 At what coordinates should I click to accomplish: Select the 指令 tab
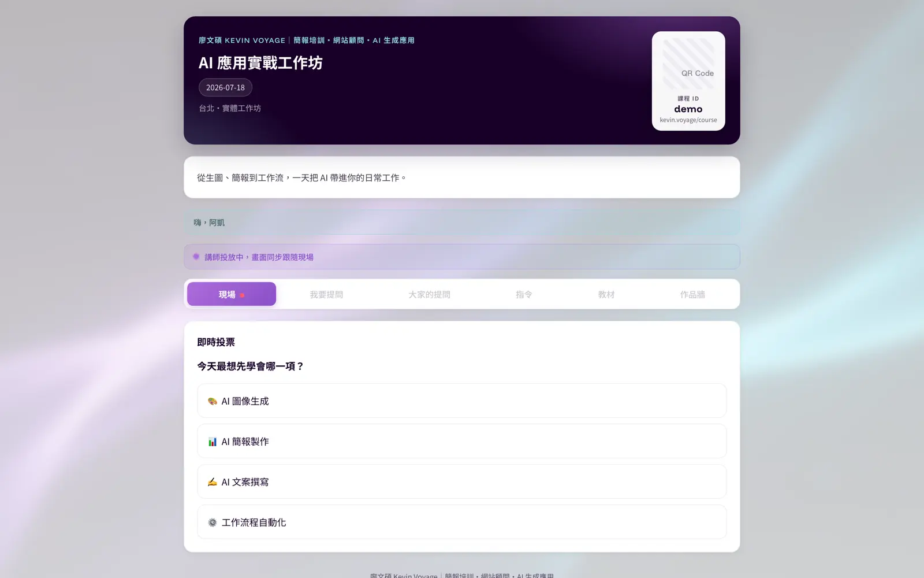pos(524,294)
